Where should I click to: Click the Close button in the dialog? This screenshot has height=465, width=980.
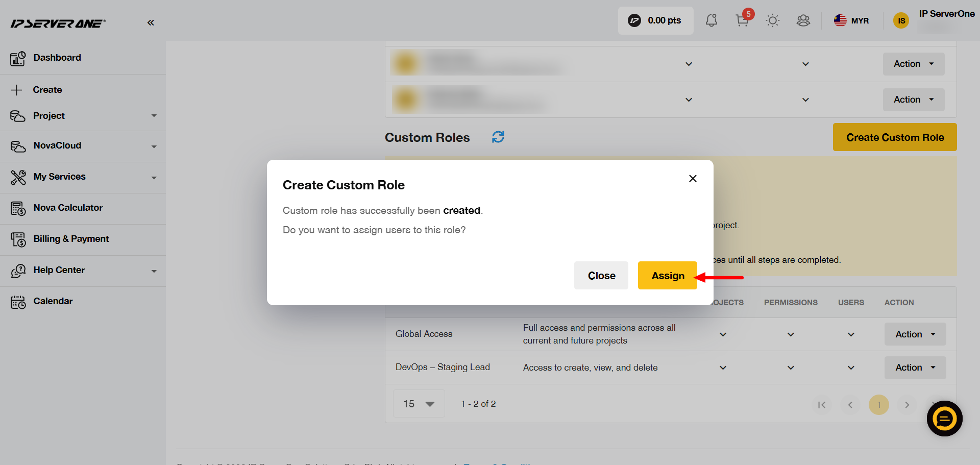click(x=601, y=276)
